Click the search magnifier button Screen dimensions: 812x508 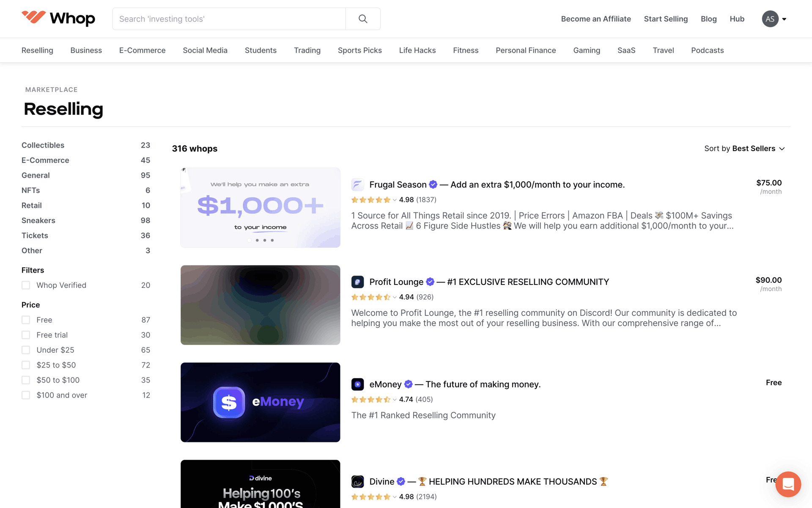pos(363,19)
